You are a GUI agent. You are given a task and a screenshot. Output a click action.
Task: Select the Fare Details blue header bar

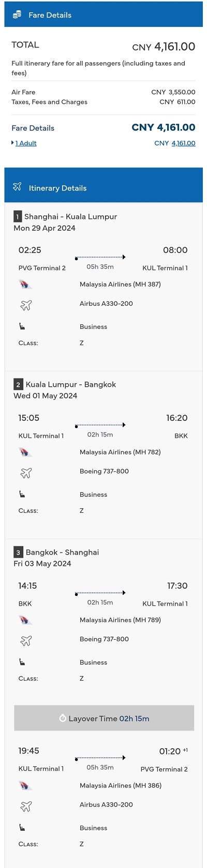click(x=103, y=14)
